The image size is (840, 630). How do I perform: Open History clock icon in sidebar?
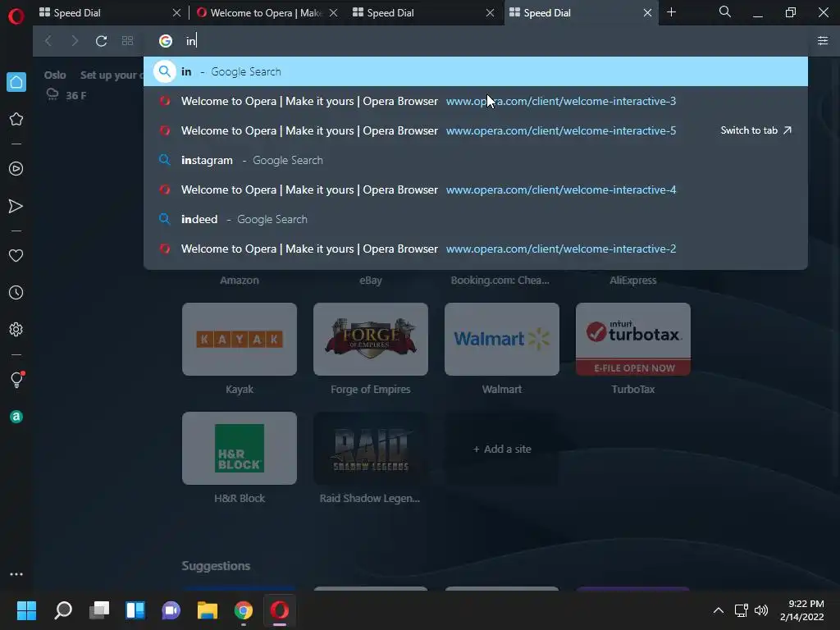coord(16,293)
